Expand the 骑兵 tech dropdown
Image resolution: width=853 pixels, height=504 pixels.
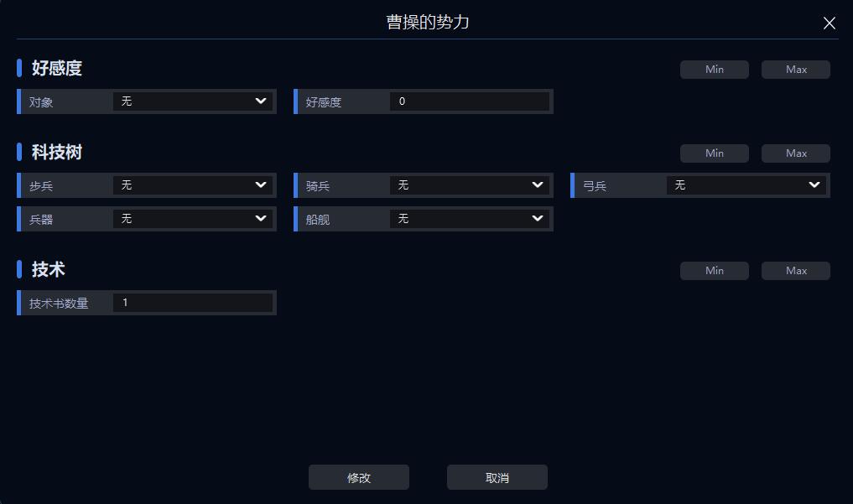point(469,185)
